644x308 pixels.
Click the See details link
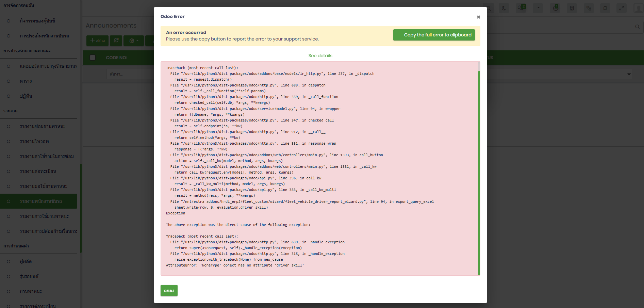[x=320, y=55]
